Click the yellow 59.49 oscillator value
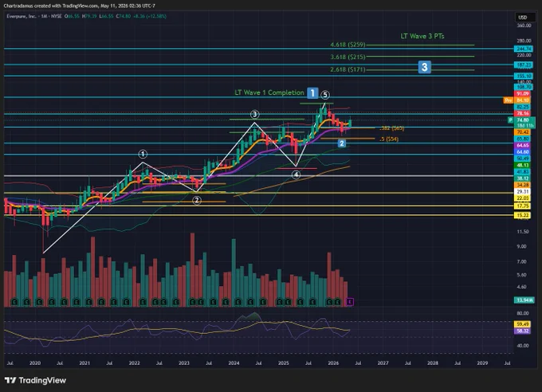Viewport: 542px width, 392px height. click(523, 324)
